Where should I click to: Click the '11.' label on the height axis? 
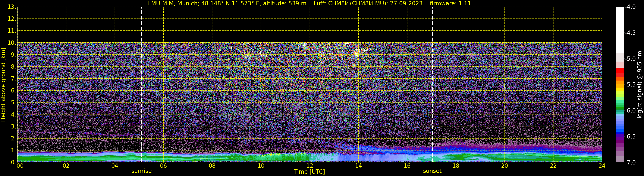tap(12, 31)
